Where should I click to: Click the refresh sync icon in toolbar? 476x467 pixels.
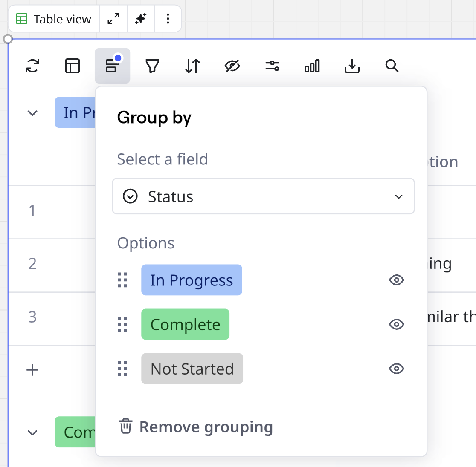pyautogui.click(x=32, y=66)
